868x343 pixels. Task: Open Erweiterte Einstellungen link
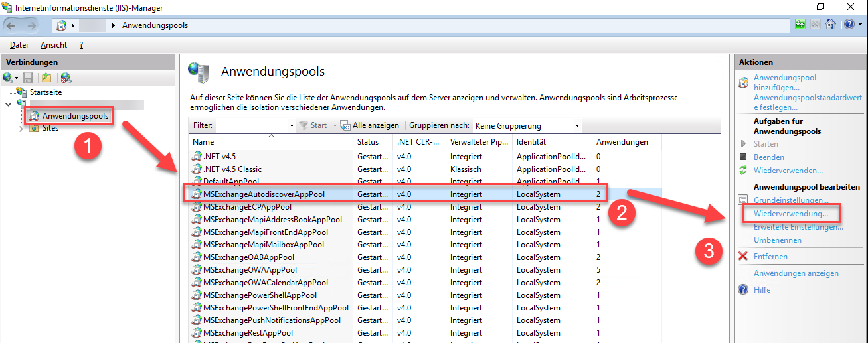[798, 227]
